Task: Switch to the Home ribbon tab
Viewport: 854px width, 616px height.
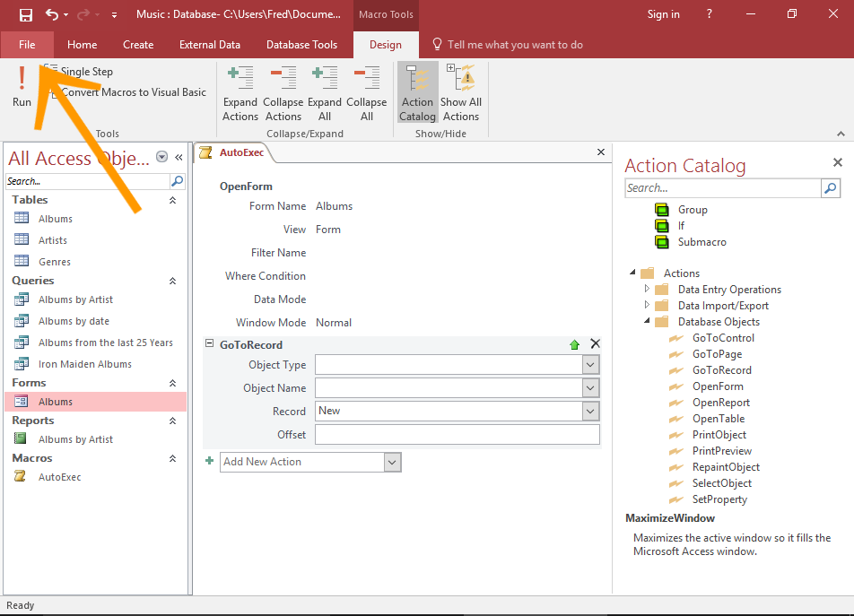Action: pyautogui.click(x=83, y=45)
